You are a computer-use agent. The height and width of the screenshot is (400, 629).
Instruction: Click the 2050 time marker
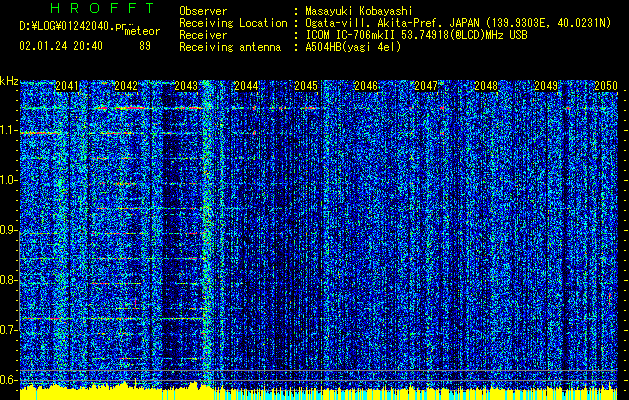(606, 86)
